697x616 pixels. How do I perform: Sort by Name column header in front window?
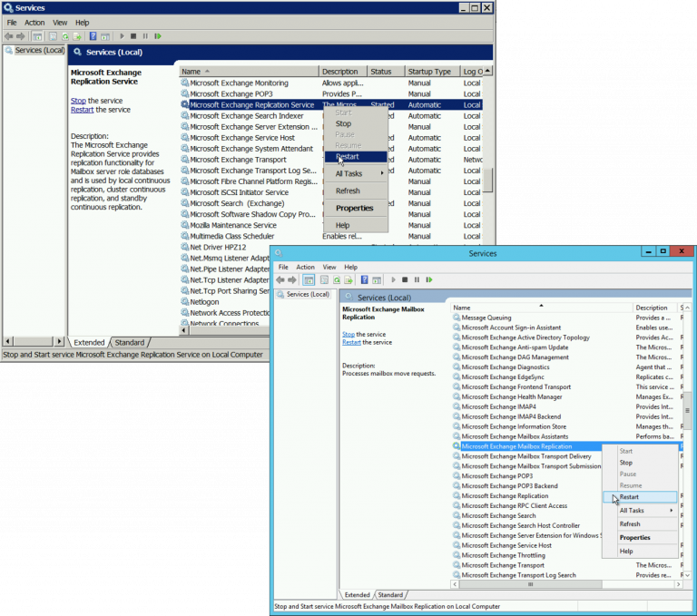[x=542, y=308]
